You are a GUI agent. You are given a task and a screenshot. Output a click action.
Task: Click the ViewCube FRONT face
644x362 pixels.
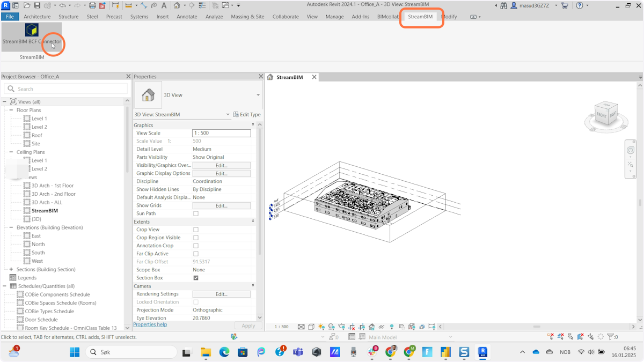coord(602,115)
